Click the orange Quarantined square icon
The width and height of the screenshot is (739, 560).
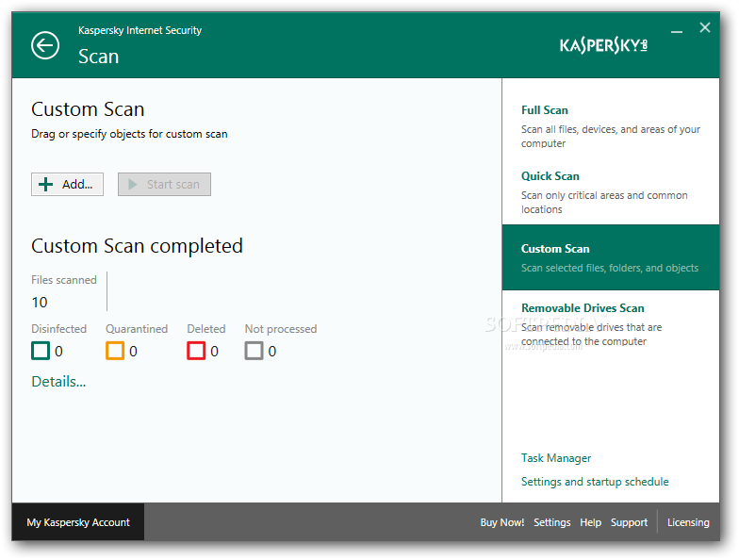pos(115,351)
